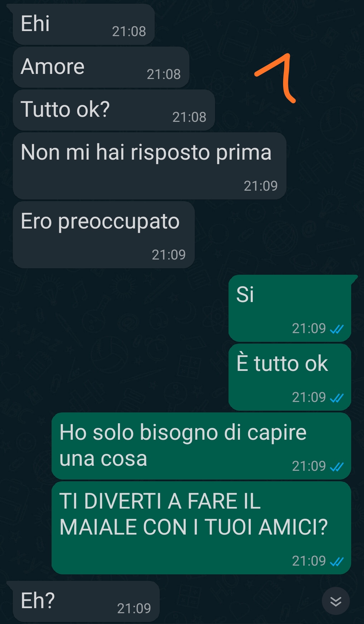Tap the 21:08 timestamp on 'Tutto ok?'
This screenshot has height=624, width=364.
click(189, 117)
